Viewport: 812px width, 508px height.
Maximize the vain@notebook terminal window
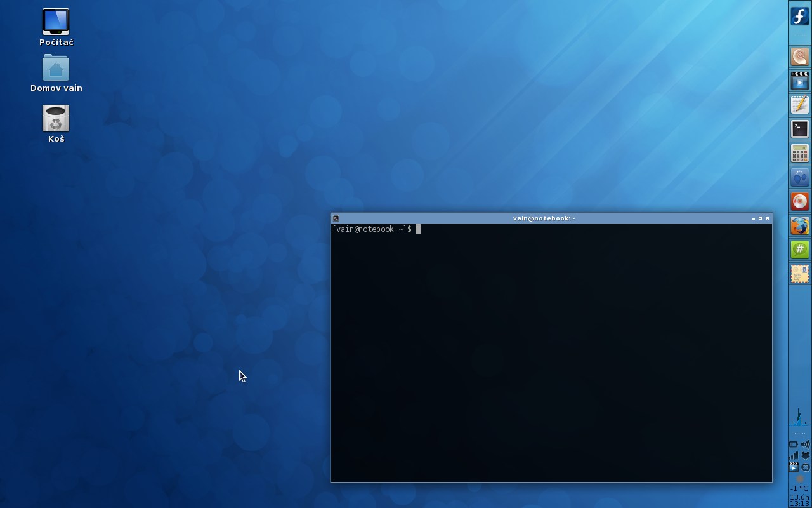click(760, 218)
